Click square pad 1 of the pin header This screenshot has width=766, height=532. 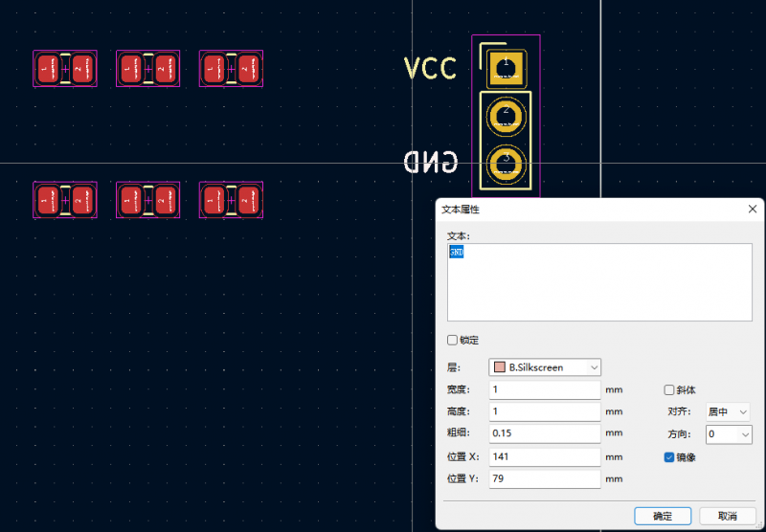point(507,69)
